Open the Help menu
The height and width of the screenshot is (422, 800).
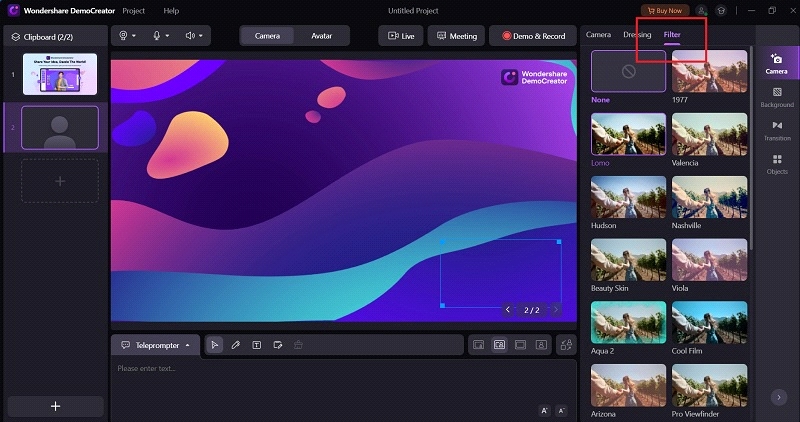click(x=171, y=11)
